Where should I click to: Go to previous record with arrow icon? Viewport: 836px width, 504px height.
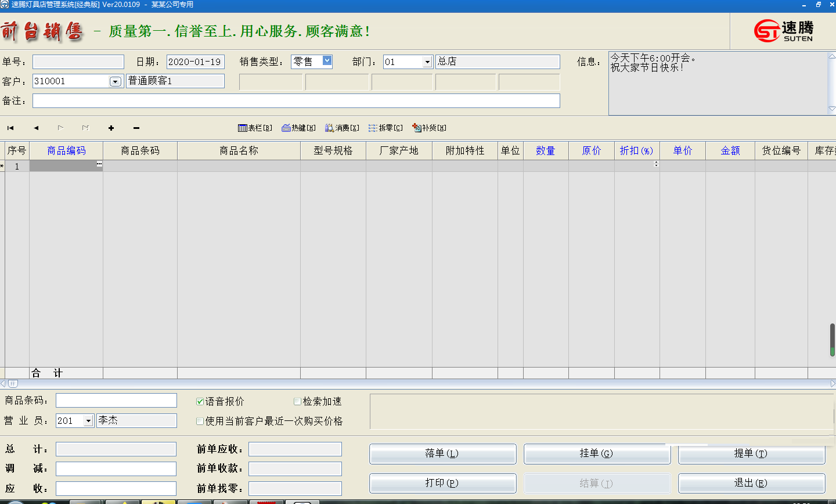pyautogui.click(x=35, y=128)
